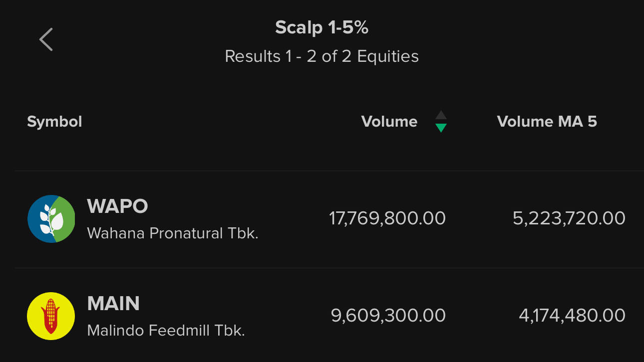Select the Wahana Pronatural Tbk. company name
The width and height of the screenshot is (644, 362).
tap(172, 233)
